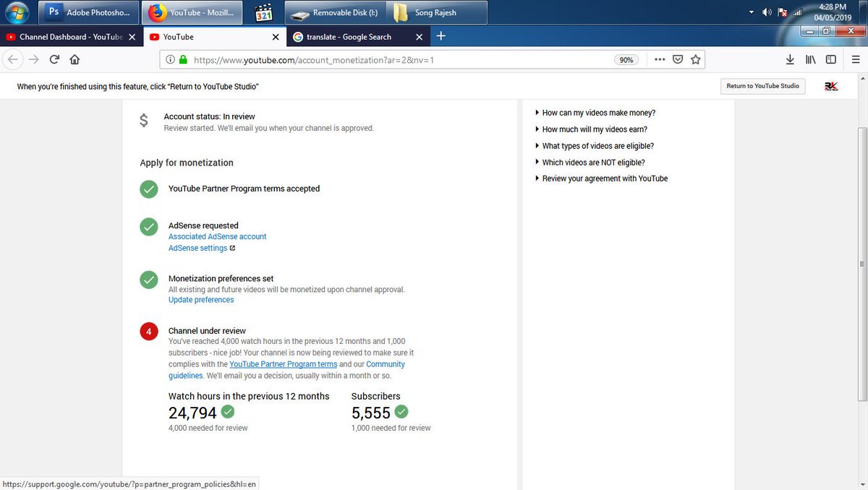
Task: Open Removable Disk (I:) taskbar window
Action: click(x=335, y=12)
